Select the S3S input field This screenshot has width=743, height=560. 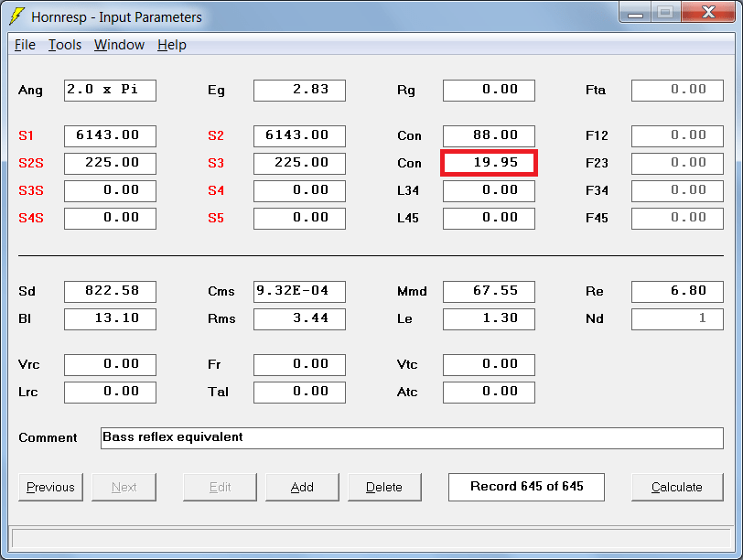point(110,191)
